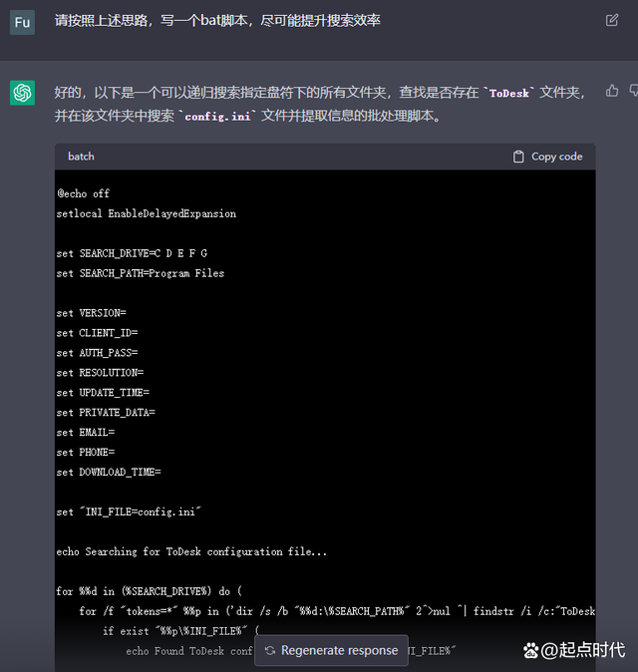
Task: Click the 'for /f tokens=*' dir findstr line
Action: point(337,611)
